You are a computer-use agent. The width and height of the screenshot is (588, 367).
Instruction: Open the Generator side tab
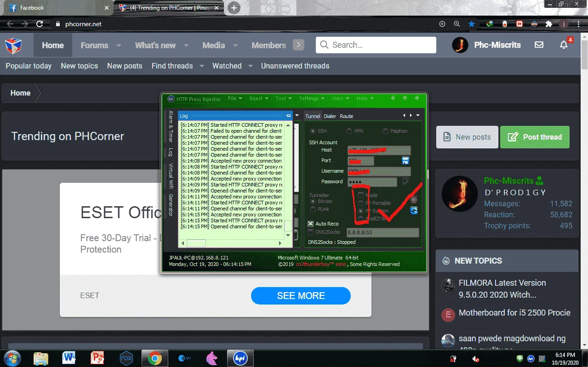coord(171,205)
